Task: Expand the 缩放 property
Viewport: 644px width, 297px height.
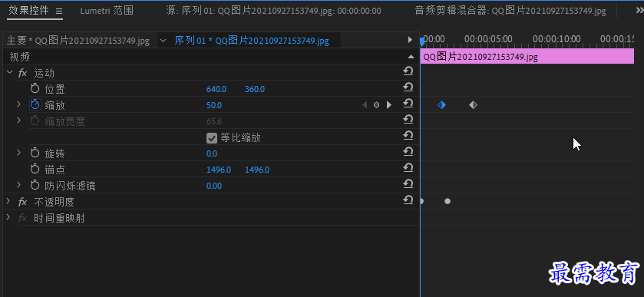Action: 18,104
